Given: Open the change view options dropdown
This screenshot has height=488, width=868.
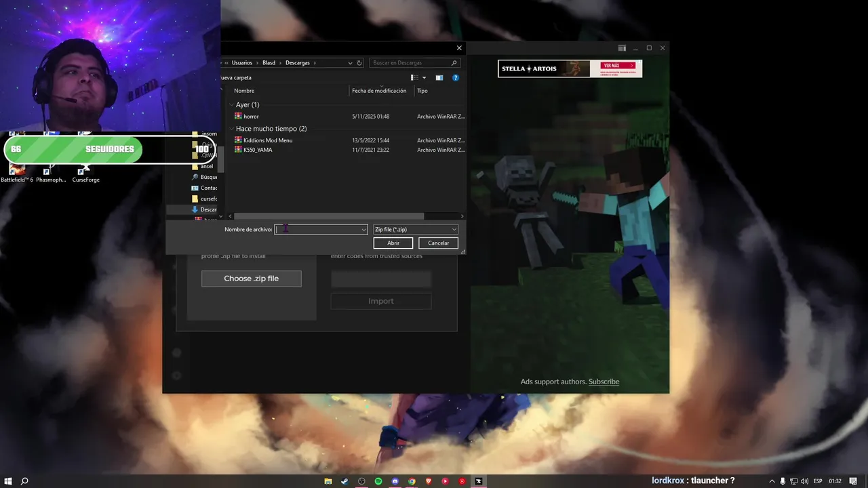Looking at the screenshot, I should point(425,78).
